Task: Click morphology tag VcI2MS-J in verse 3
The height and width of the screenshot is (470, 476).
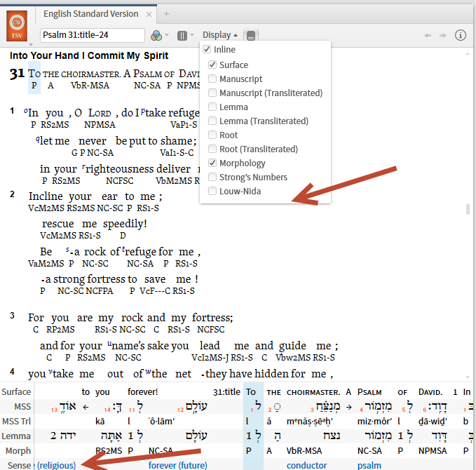Action: click(x=210, y=358)
